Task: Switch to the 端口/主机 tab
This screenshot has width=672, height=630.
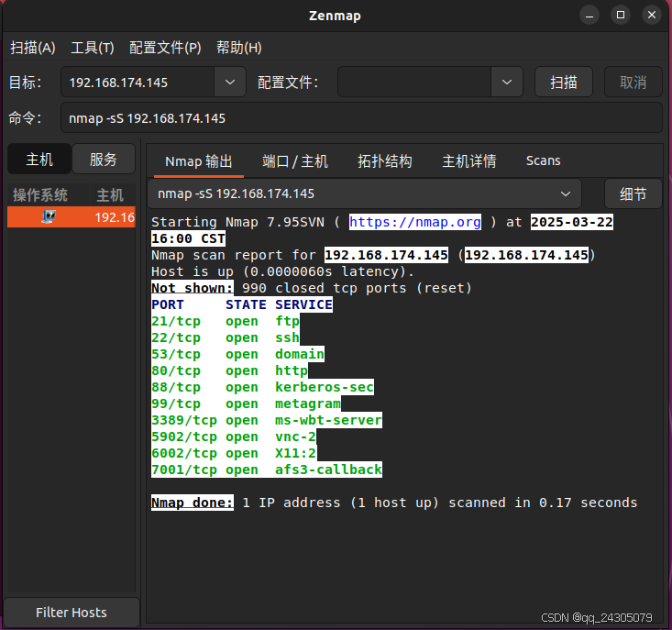Action: tap(295, 161)
